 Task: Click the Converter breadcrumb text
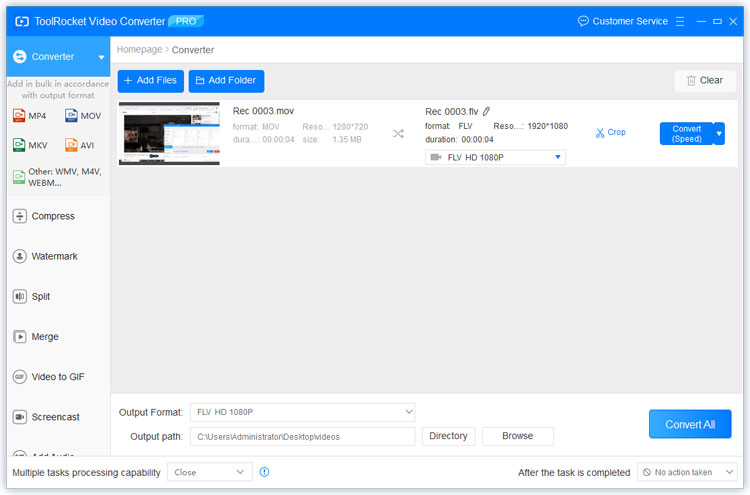click(193, 50)
